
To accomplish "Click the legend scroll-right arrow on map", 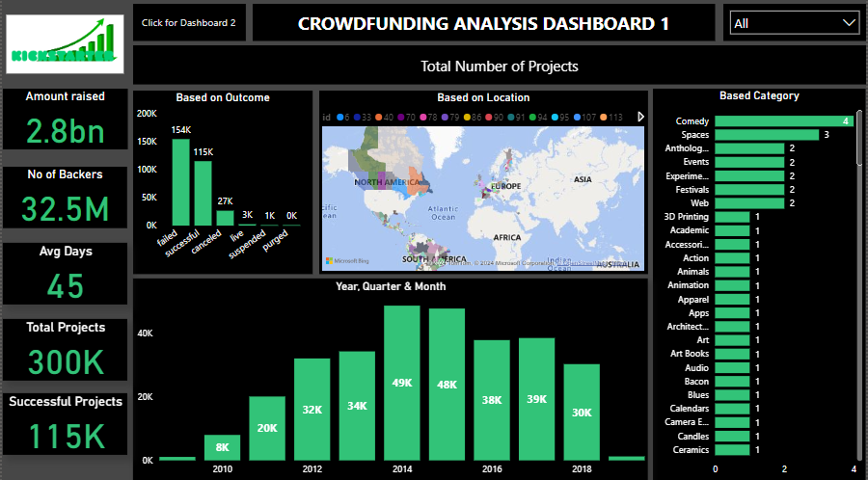I will click(x=641, y=117).
